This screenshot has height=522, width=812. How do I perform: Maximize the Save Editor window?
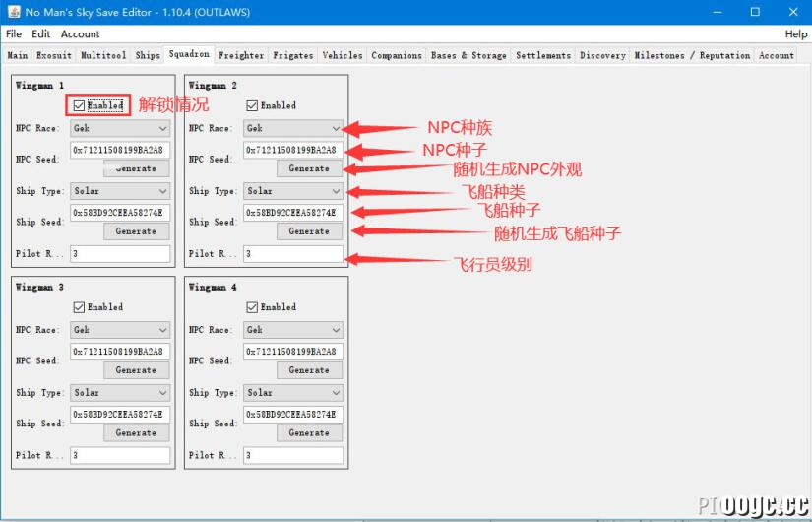pyautogui.click(x=755, y=12)
